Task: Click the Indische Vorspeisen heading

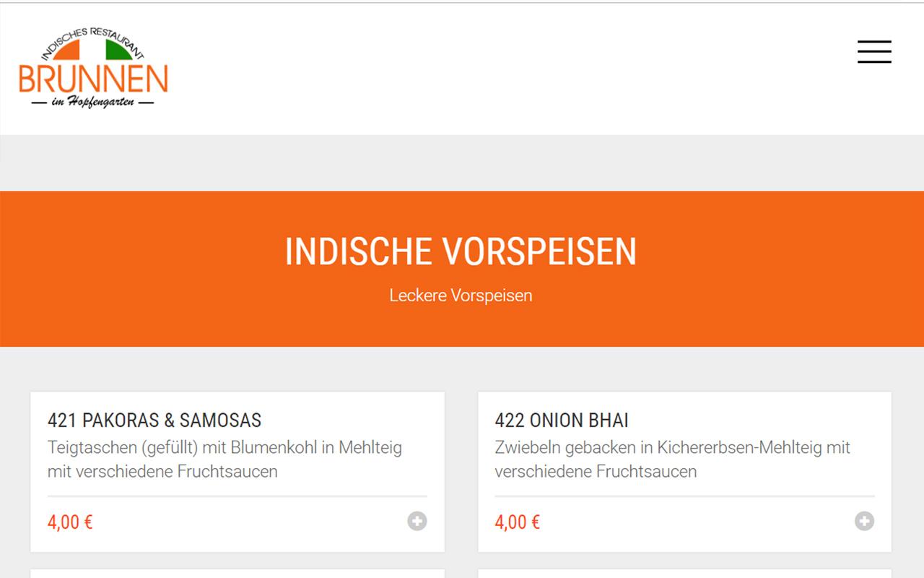Action: click(461, 251)
